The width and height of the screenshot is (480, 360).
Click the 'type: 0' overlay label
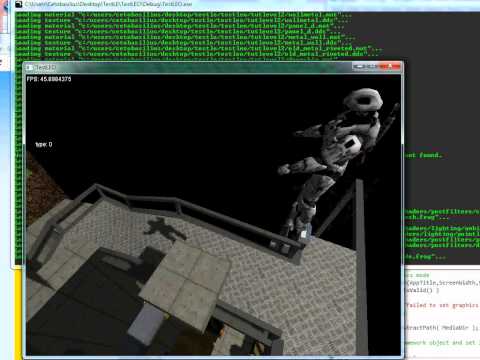44,144
